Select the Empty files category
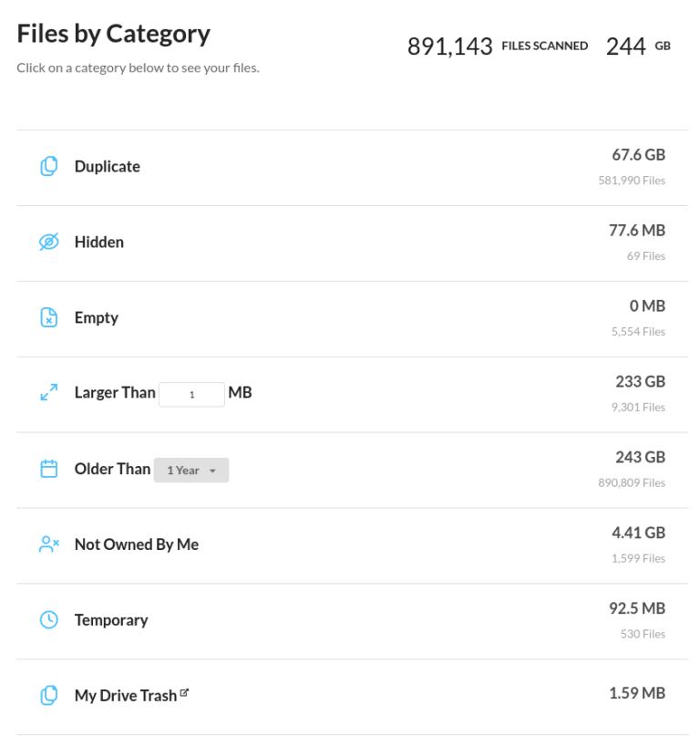 [97, 317]
